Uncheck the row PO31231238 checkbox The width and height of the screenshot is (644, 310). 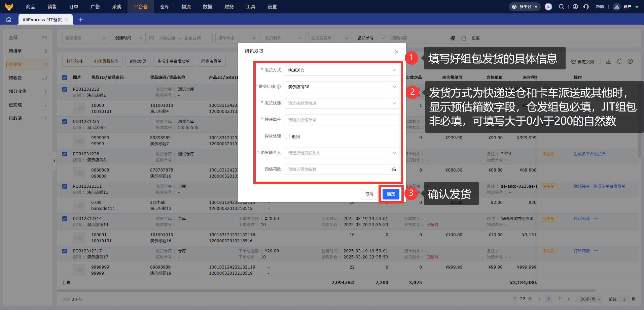tap(65, 154)
